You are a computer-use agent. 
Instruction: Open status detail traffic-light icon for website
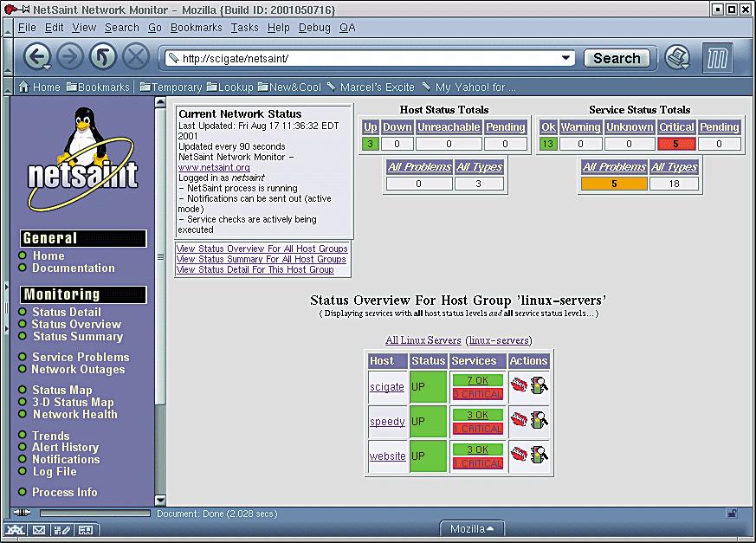click(540, 453)
